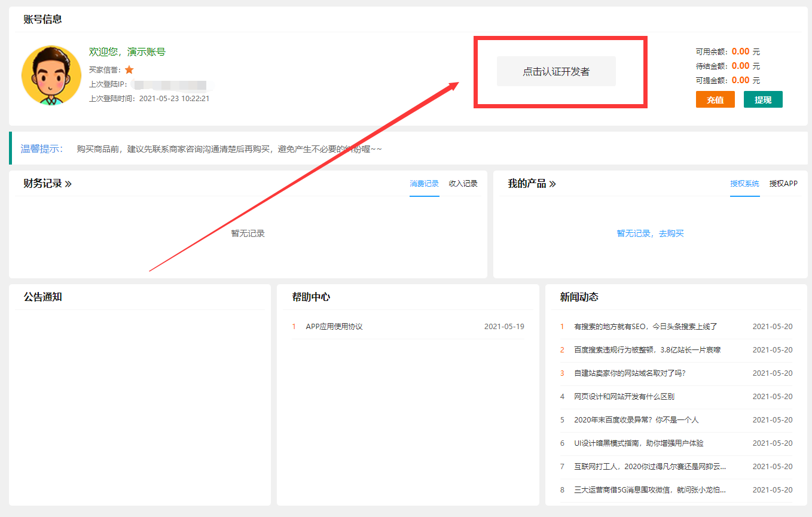Switch to the 消费记录 tab
This screenshot has width=812, height=517.
coord(424,184)
